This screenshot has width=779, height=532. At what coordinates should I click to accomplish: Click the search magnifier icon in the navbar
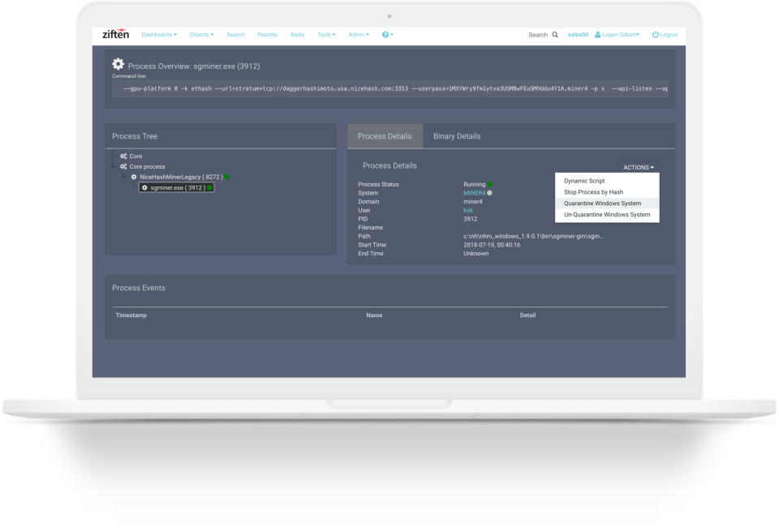pos(555,35)
